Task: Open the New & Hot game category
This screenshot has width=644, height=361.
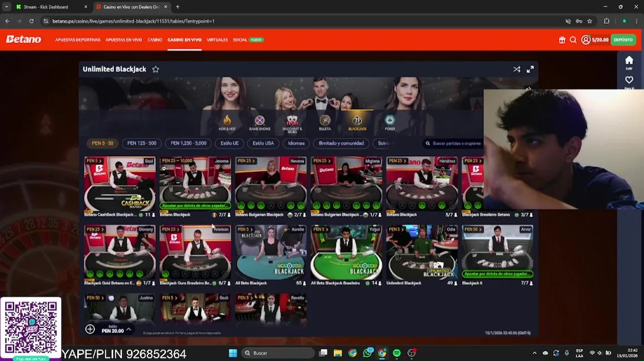Action: tap(227, 122)
